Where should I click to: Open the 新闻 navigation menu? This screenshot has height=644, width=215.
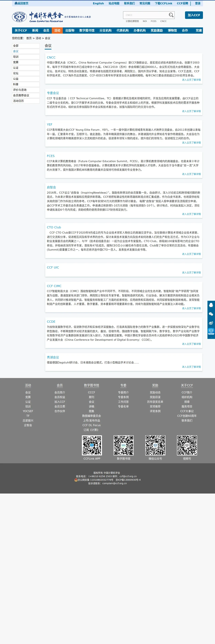pyautogui.click(x=35, y=30)
